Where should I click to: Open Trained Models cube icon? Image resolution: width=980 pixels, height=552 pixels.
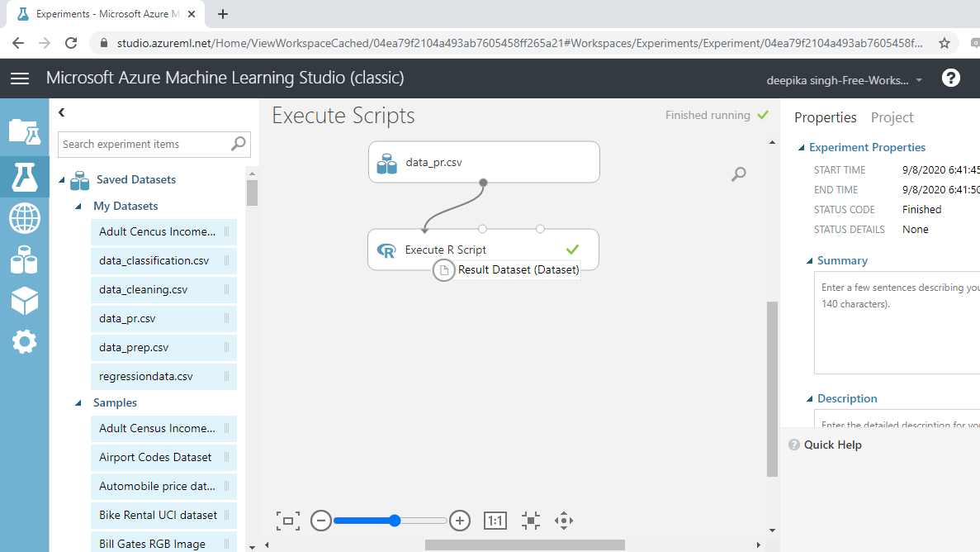point(25,301)
